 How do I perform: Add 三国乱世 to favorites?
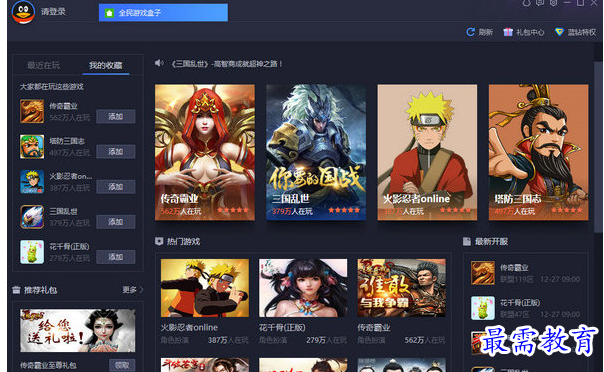coord(116,222)
